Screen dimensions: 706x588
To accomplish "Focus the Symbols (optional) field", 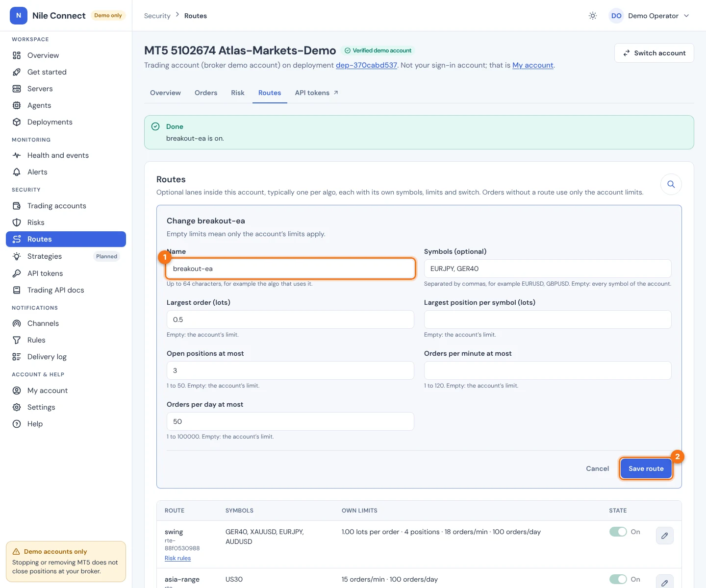I will (548, 269).
